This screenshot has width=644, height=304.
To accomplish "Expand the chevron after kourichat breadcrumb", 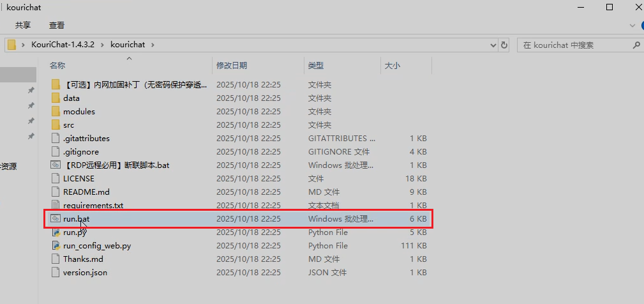I will pyautogui.click(x=153, y=45).
